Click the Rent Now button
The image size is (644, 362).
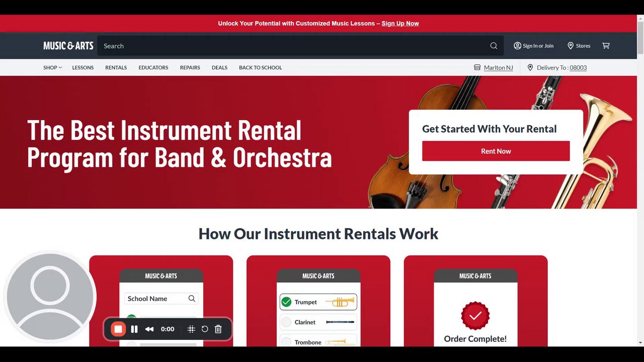496,151
